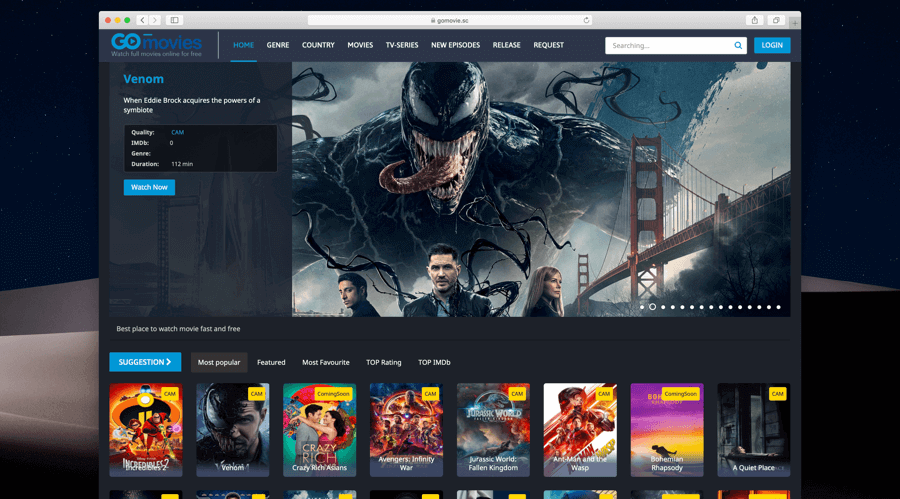Open the RELEASE menu

coord(506,45)
